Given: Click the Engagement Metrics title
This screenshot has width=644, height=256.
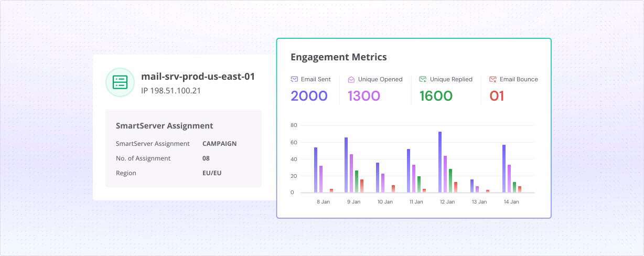Looking at the screenshot, I should pyautogui.click(x=338, y=57).
